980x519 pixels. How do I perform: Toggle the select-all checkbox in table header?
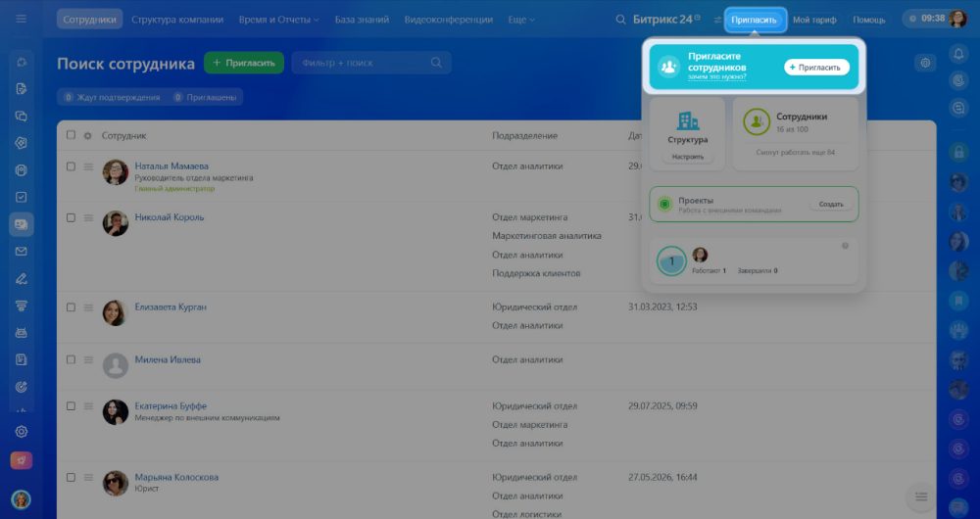[71, 135]
